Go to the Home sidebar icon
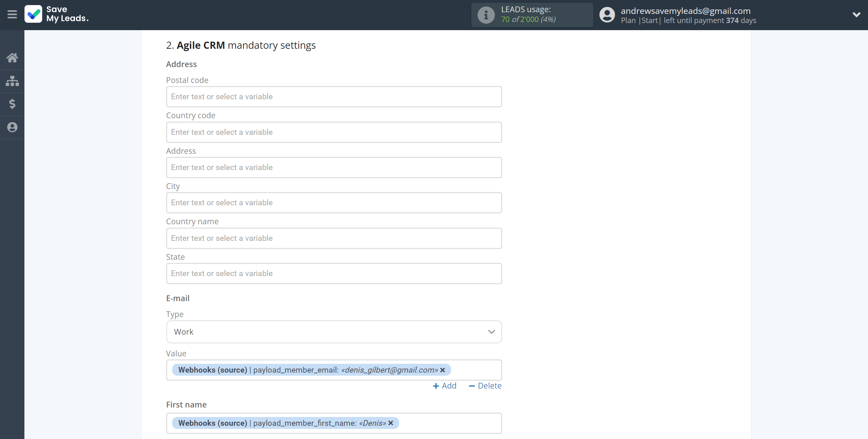The image size is (868, 439). [x=12, y=58]
